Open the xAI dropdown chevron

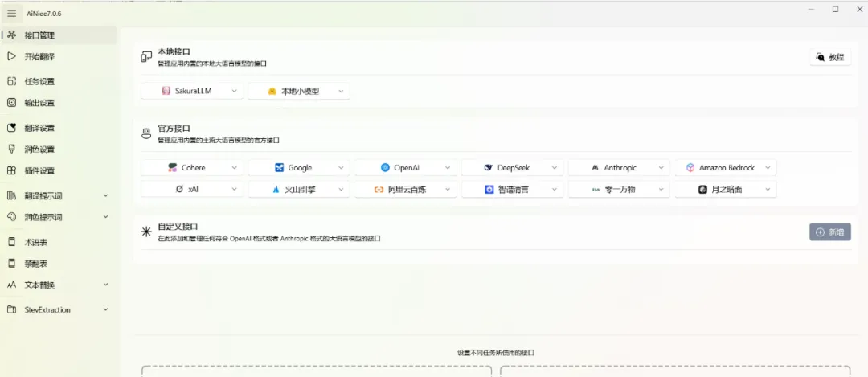[x=234, y=190]
